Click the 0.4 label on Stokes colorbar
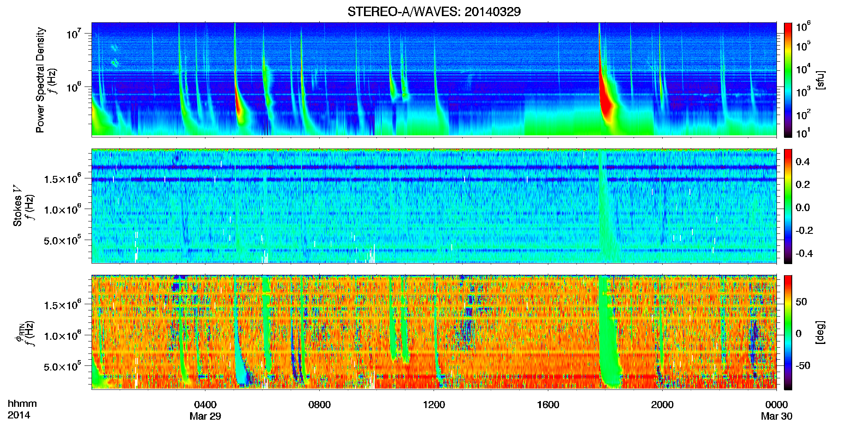 (803, 162)
